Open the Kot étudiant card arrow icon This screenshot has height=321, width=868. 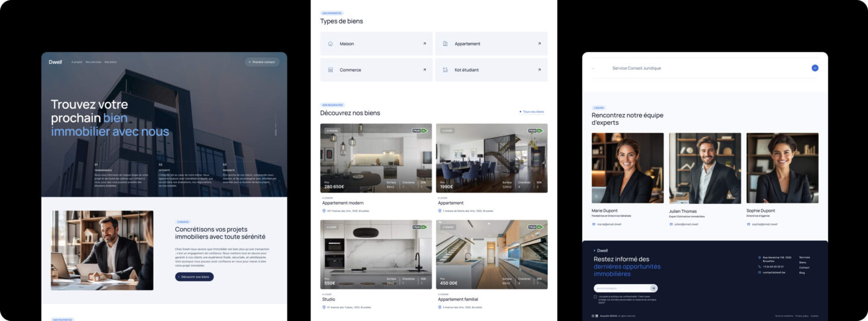539,69
